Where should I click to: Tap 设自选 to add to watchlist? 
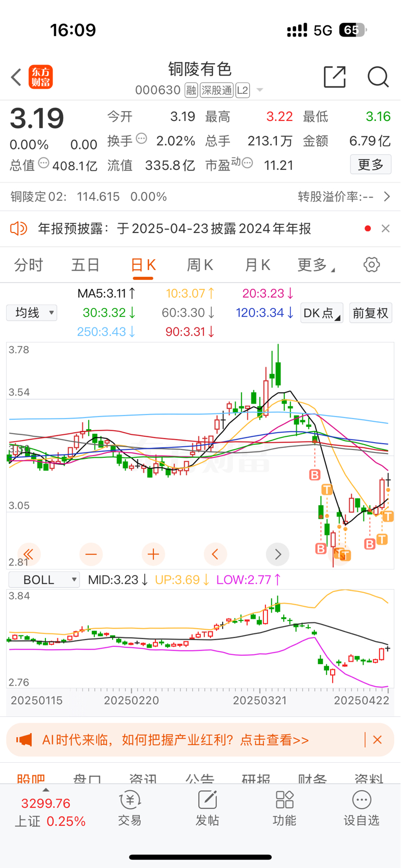pyautogui.click(x=361, y=808)
